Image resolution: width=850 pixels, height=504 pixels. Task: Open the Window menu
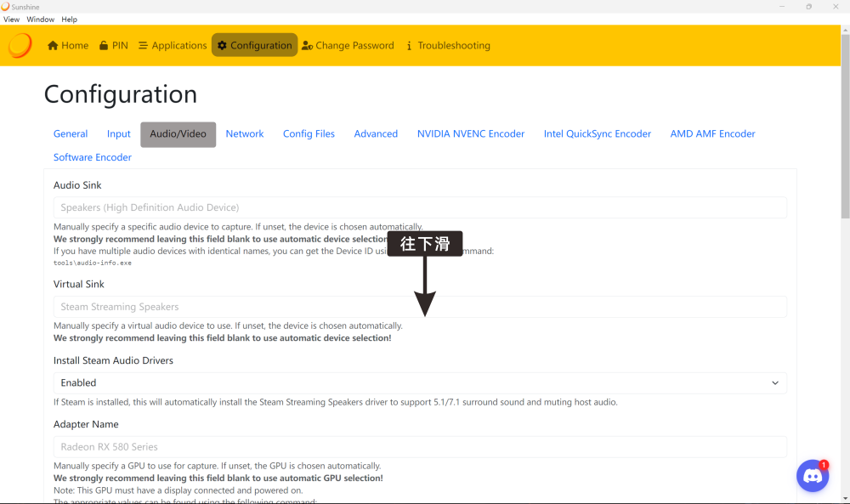41,19
